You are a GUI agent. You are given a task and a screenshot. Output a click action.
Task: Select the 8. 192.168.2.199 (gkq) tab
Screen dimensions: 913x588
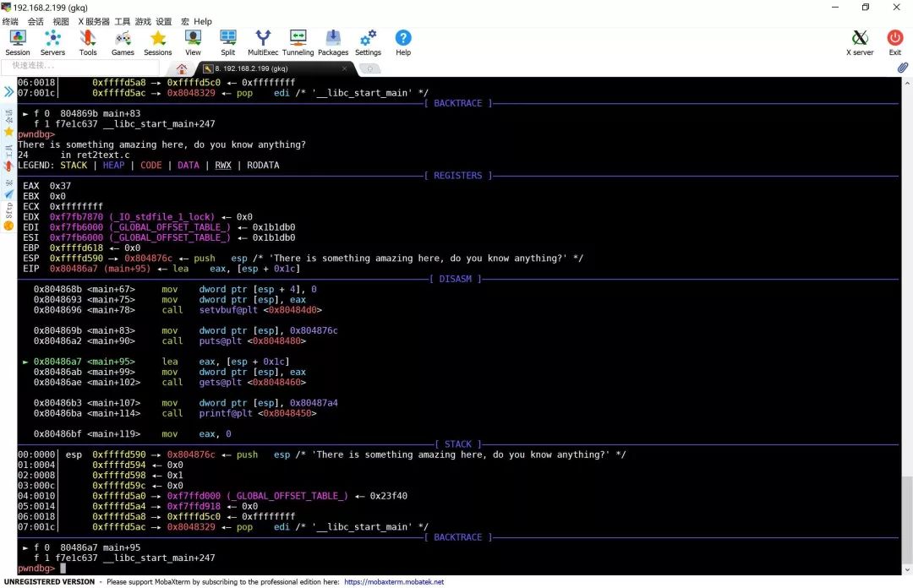click(x=274, y=68)
